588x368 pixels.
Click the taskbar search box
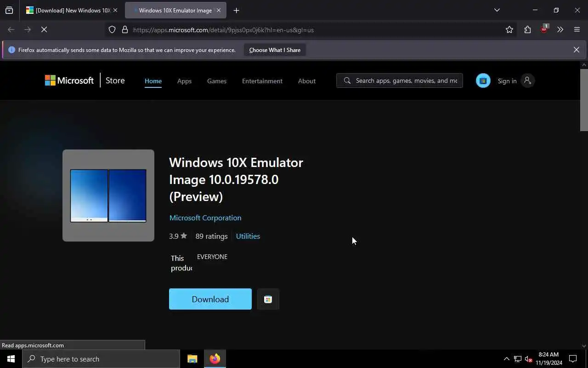(101, 359)
